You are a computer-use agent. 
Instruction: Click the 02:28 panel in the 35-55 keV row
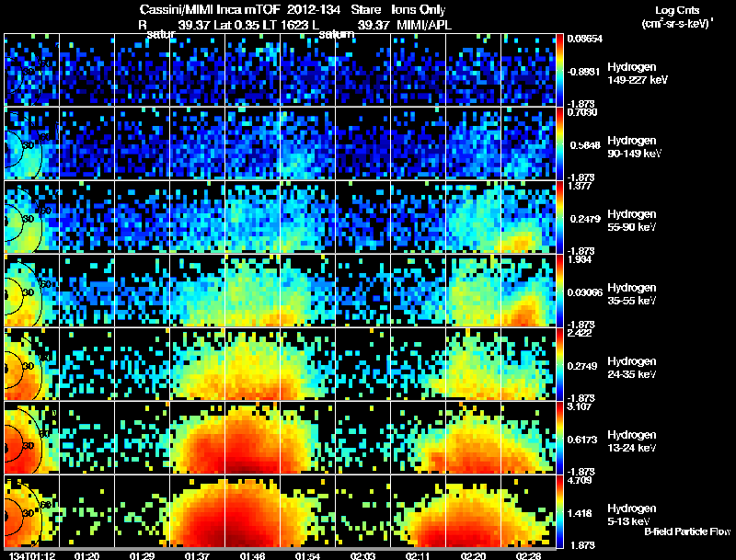(528, 291)
